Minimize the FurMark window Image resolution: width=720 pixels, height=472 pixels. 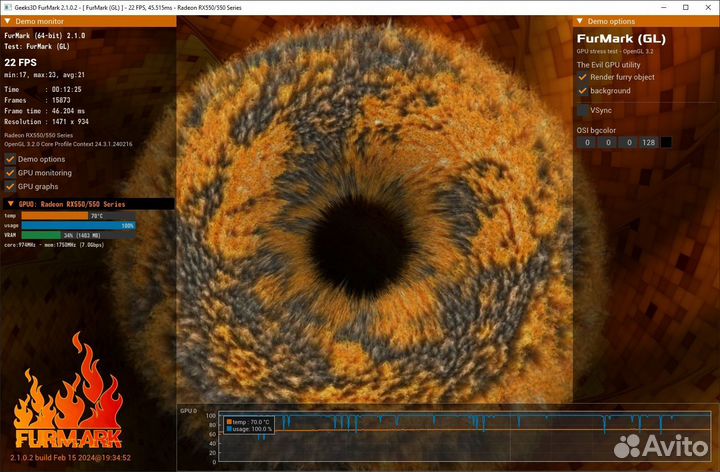tap(664, 7)
